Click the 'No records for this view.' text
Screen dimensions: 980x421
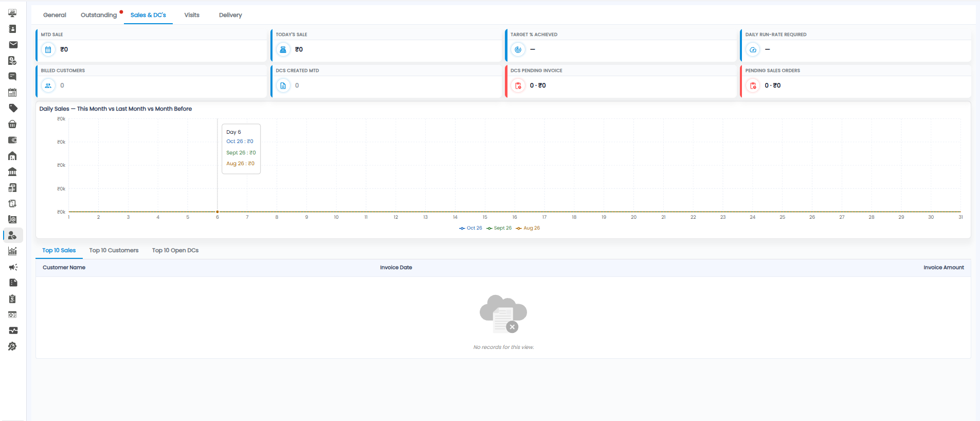[x=503, y=347]
